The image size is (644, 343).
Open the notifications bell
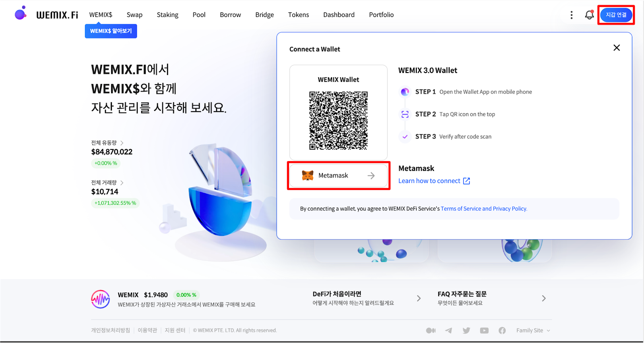pyautogui.click(x=589, y=15)
